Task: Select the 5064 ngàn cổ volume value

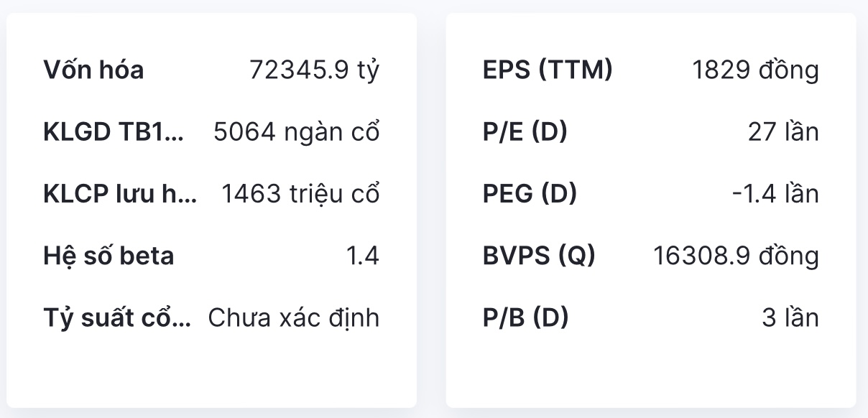Action: (296, 132)
